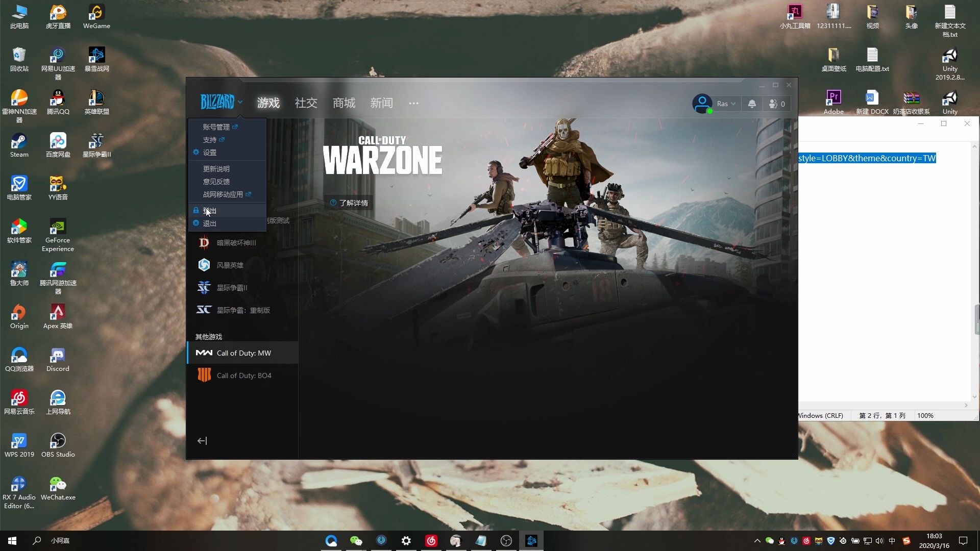The height and width of the screenshot is (551, 980).
Task: Open WeChat.exe desktop icon
Action: coord(58,488)
